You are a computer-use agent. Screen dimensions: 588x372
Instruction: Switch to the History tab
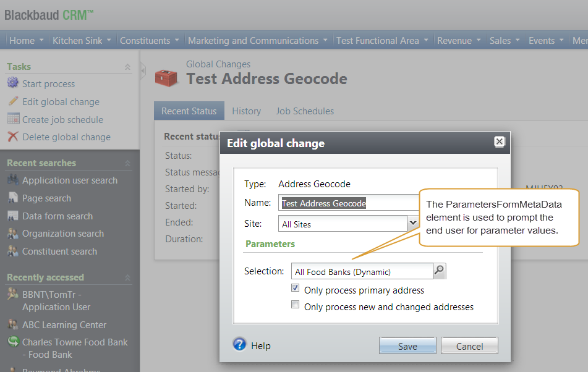[x=246, y=111]
